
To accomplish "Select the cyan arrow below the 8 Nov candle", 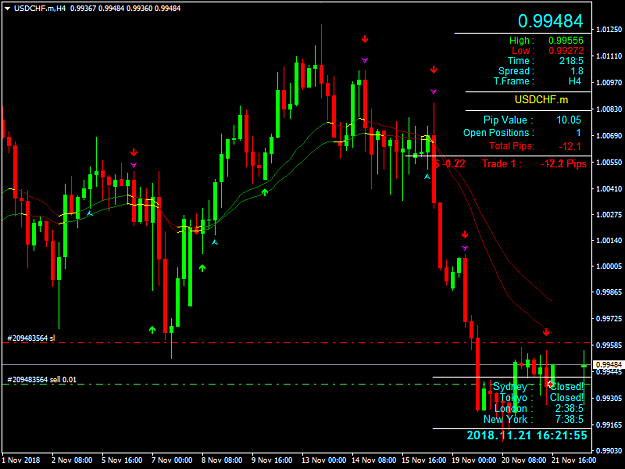I will (x=215, y=242).
